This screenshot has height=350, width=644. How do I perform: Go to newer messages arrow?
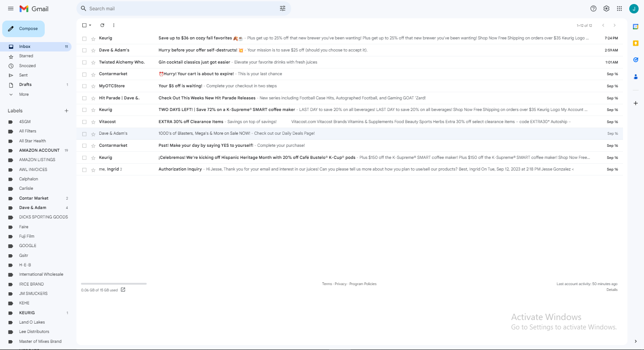click(603, 26)
